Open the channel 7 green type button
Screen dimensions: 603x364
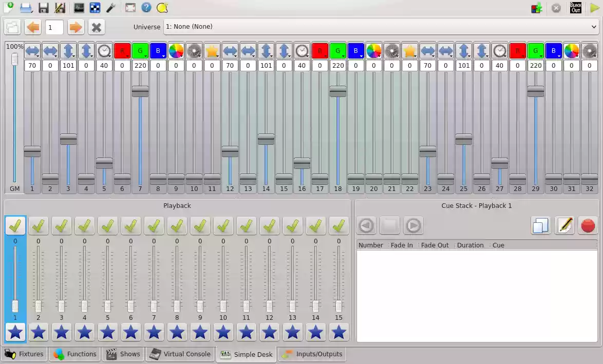coord(140,51)
